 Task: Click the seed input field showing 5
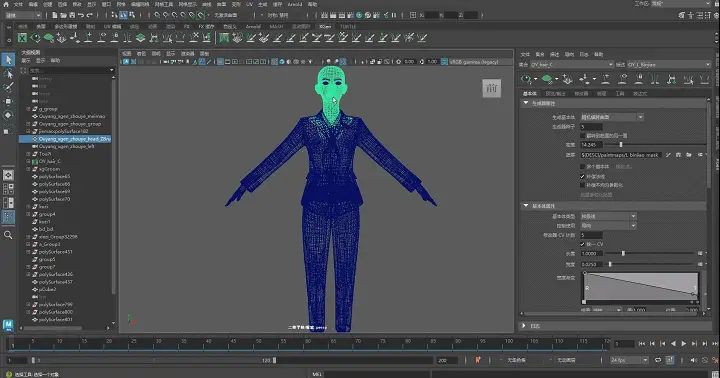[x=591, y=127]
